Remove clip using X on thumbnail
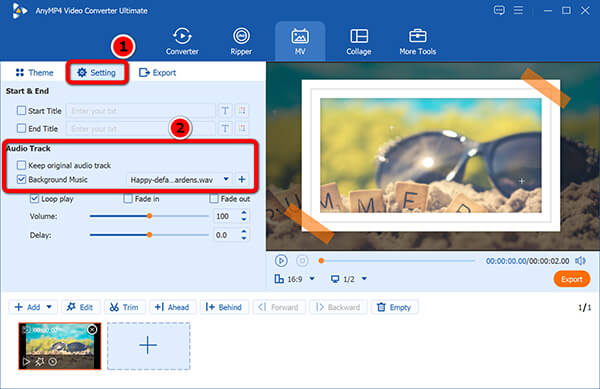The image size is (600, 389). click(x=92, y=329)
